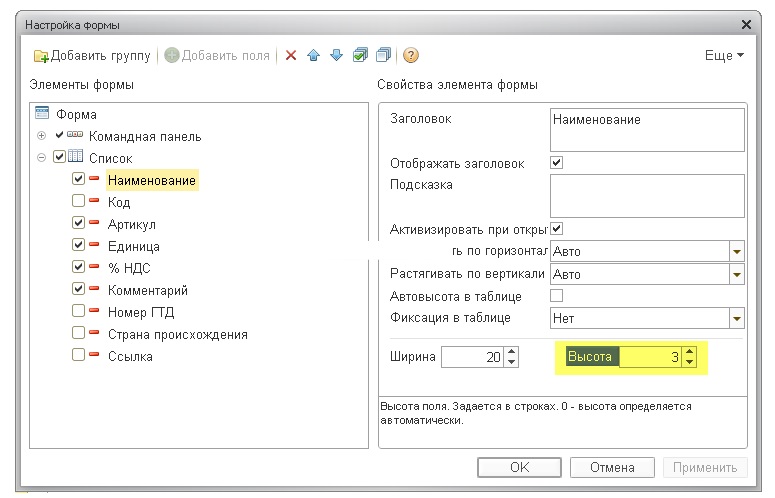Decrease Высота value with down arrow
This screenshot has height=498, width=775.
pyautogui.click(x=689, y=362)
